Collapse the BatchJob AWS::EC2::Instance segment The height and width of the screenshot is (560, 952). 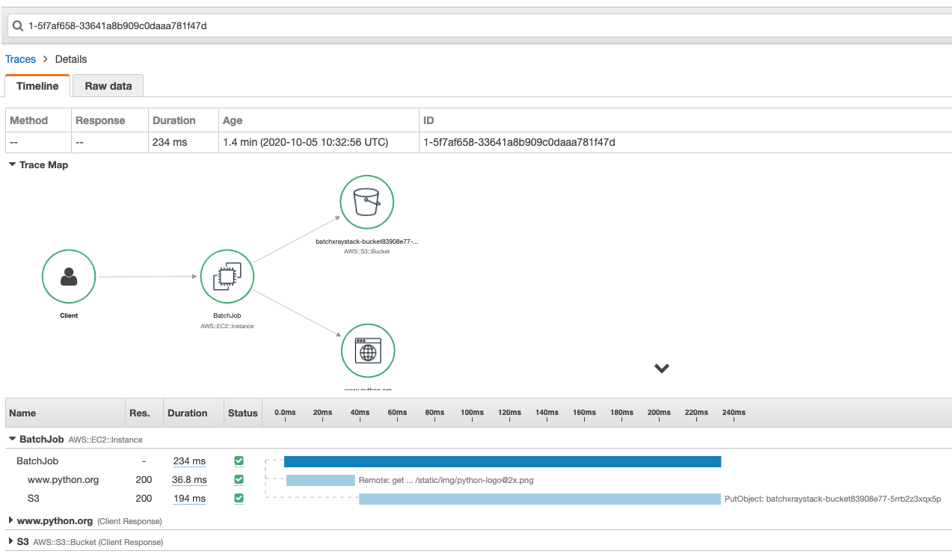11,439
